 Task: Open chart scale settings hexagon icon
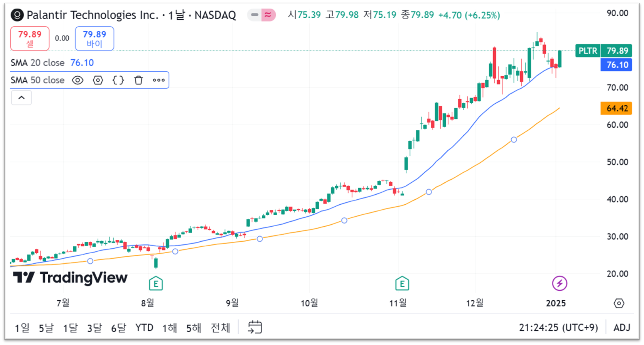[x=619, y=303]
